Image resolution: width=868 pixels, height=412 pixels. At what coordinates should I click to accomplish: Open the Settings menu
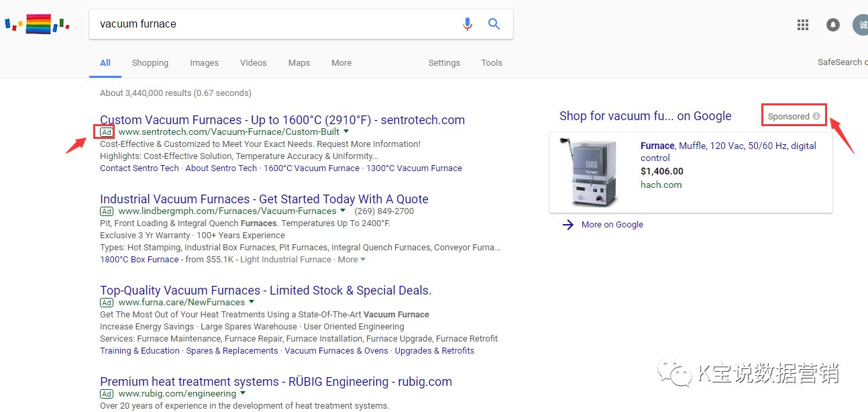click(x=444, y=63)
